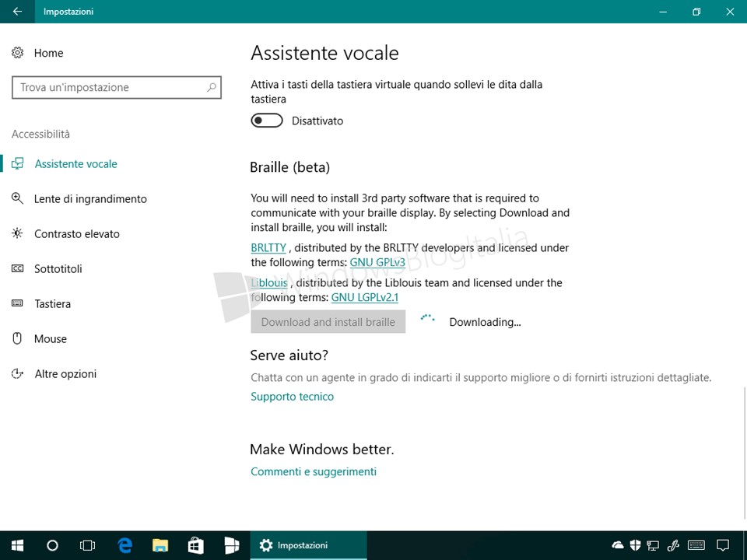Viewport: 747px width, 560px height.
Task: Open Task View on taskbar
Action: [88, 545]
